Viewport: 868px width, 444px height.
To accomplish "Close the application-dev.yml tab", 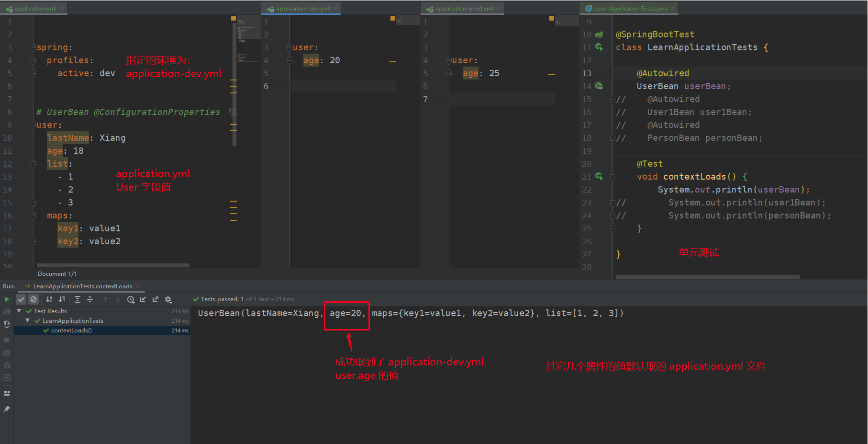I will [335, 8].
